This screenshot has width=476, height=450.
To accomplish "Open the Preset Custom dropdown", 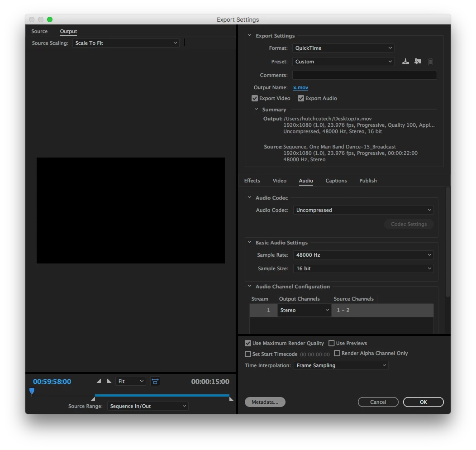I will [343, 62].
